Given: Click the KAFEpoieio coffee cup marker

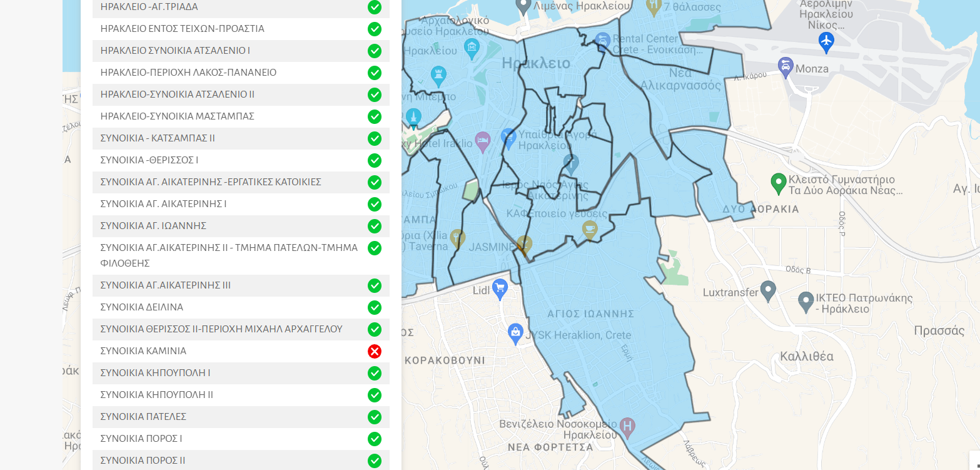Looking at the screenshot, I should click(x=589, y=229).
